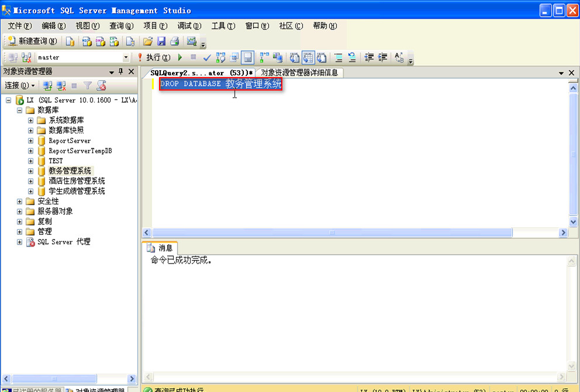
Task: Open a Database Engine query icon
Action: click(70, 41)
